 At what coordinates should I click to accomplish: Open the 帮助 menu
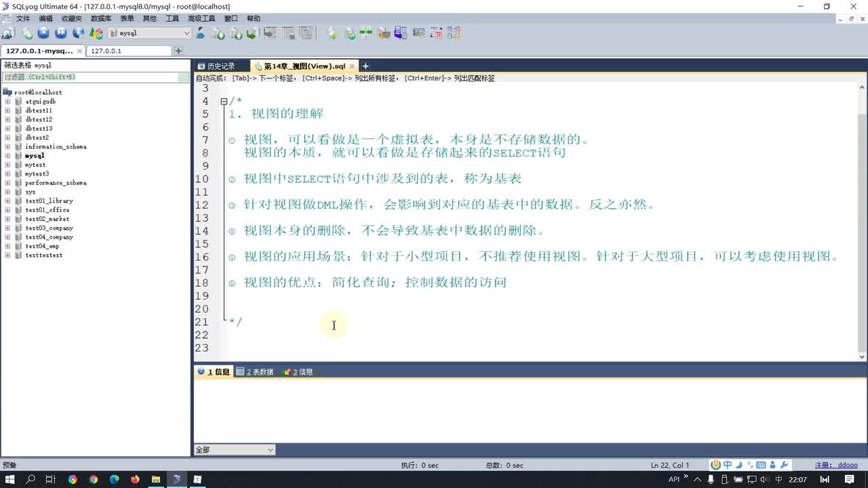click(254, 18)
